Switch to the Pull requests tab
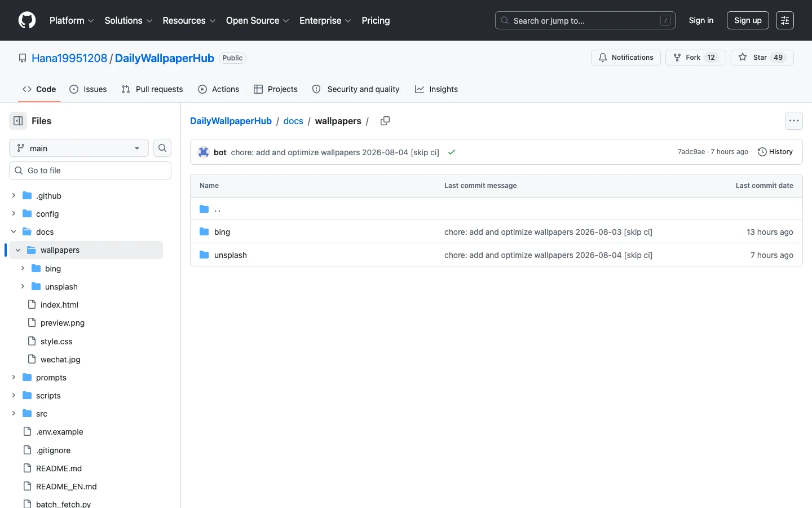Screen dimensions: 812x508 click(x=152, y=89)
